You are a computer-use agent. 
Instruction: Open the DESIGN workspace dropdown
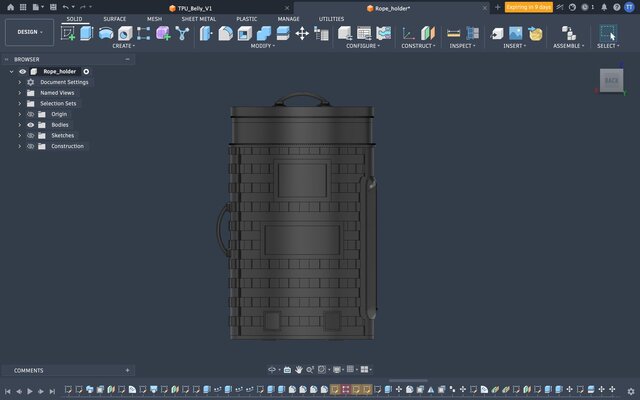click(x=29, y=32)
